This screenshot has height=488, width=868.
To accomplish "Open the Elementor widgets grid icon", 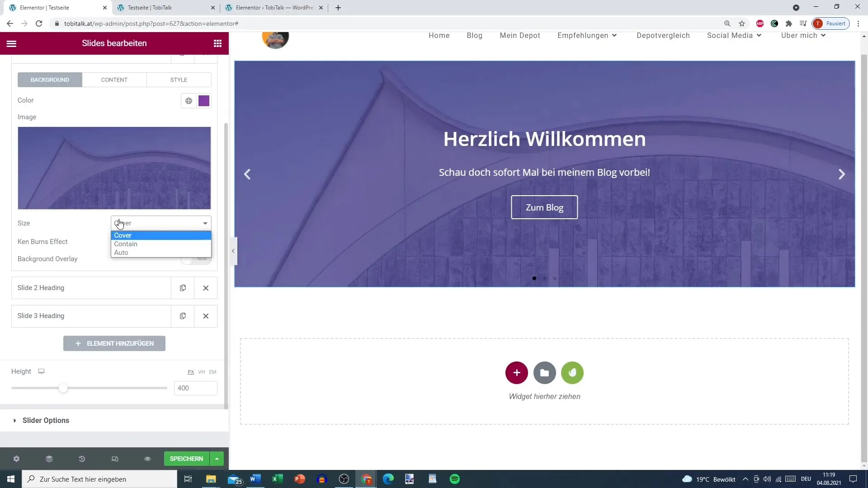I will pyautogui.click(x=217, y=43).
